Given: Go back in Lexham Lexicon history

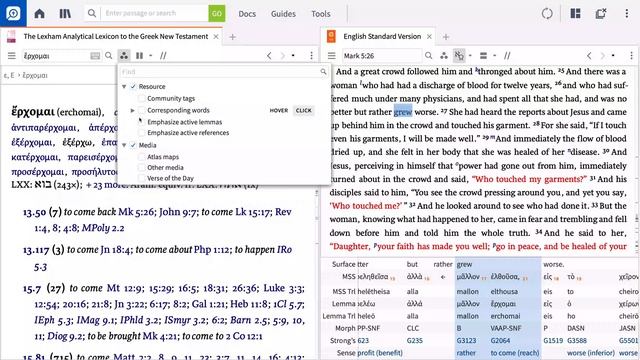Looking at the screenshot, I should [269, 56].
